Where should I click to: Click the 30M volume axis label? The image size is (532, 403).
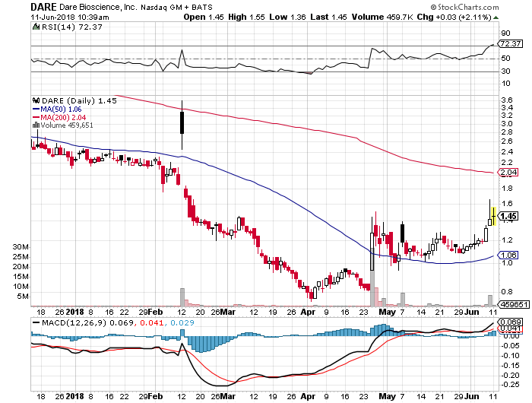point(21,247)
